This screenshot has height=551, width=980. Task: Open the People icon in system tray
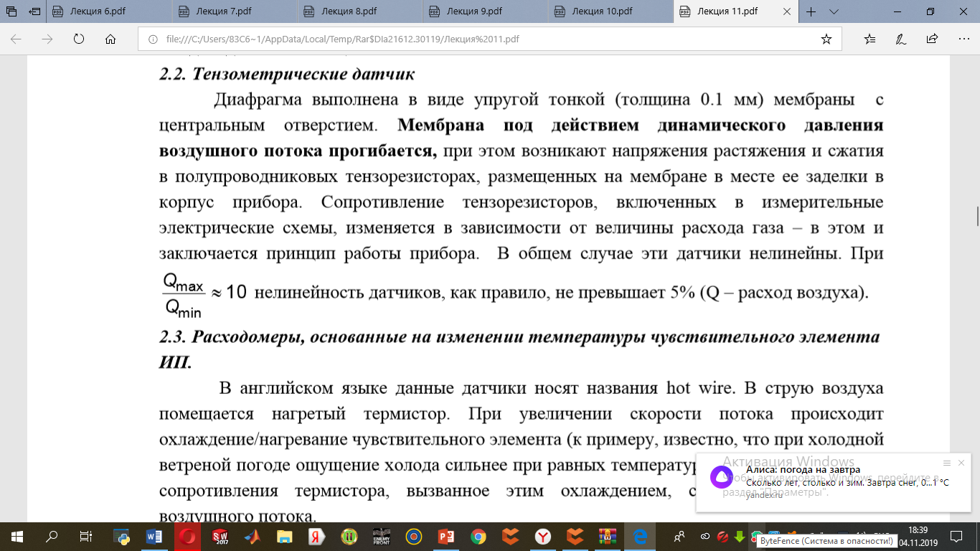pyautogui.click(x=679, y=536)
